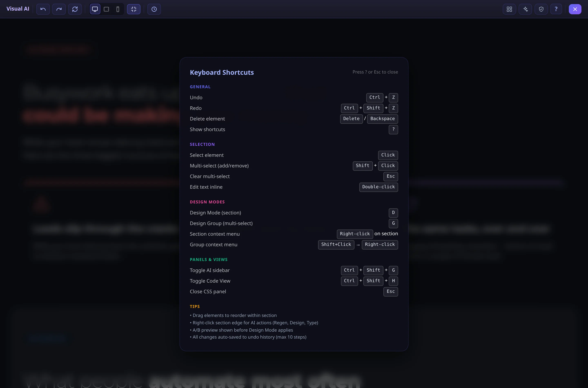The height and width of the screenshot is (388, 588).
Task: Click 'Multi-select (add/remove)' label
Action: tap(219, 166)
